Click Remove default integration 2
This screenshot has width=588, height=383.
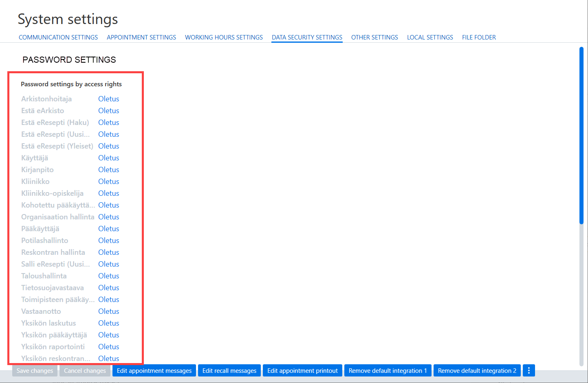tap(477, 370)
